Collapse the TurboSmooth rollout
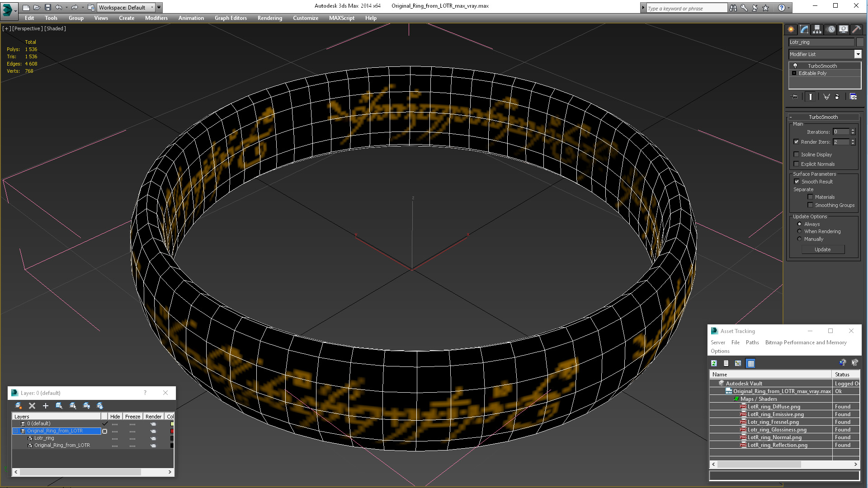The width and height of the screenshot is (868, 488). (791, 117)
